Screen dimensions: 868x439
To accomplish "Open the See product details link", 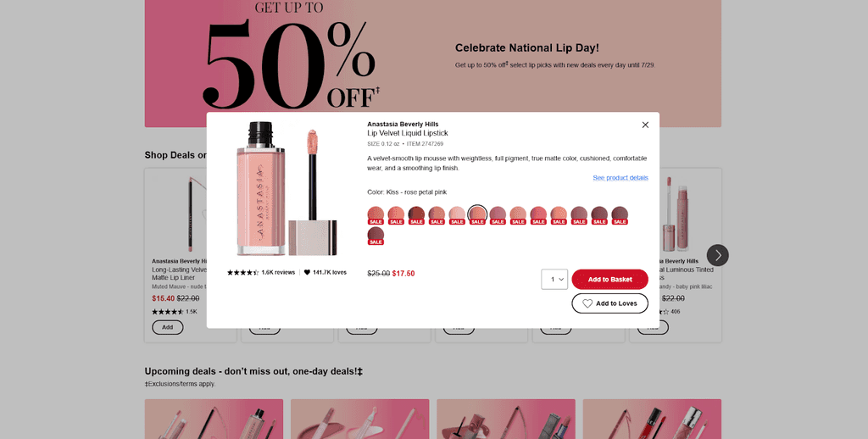I will (620, 178).
